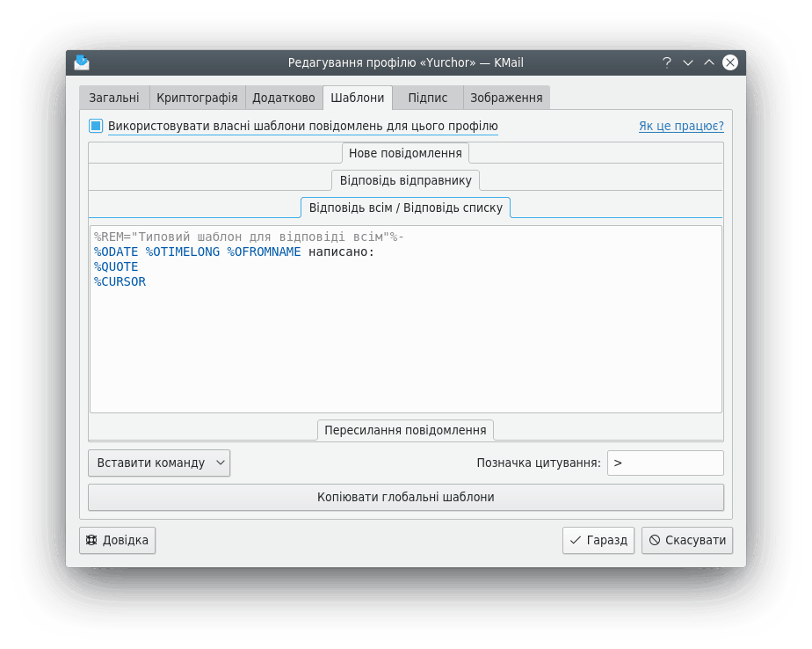Open the Підпис tab

coord(427,97)
